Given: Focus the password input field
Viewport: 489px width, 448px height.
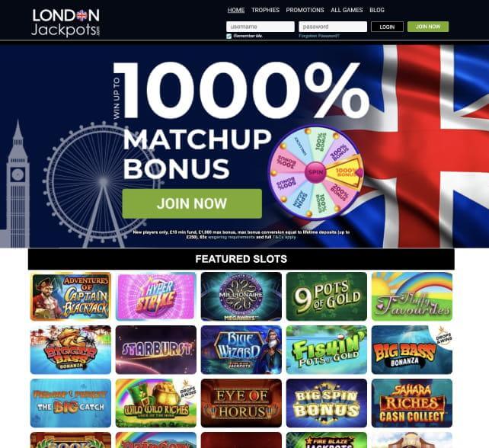Looking at the screenshot, I should 333,27.
